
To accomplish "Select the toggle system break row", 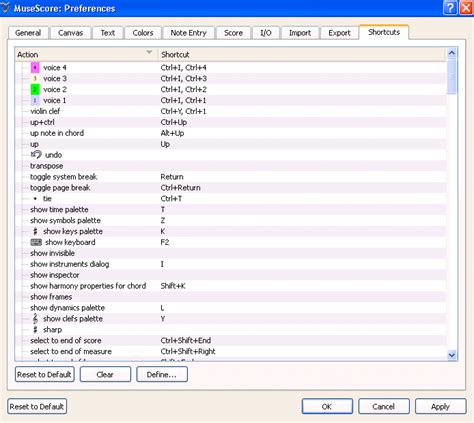I will [230, 177].
